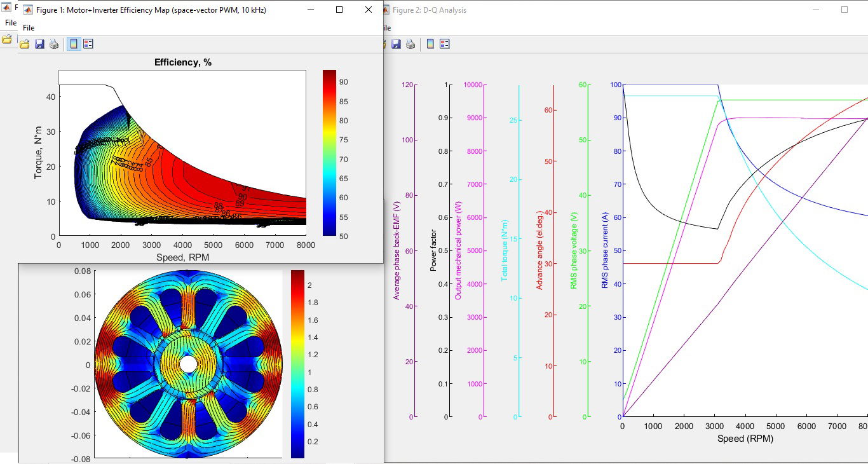Click open-folder icon in the leftmost background window
The height and width of the screenshot is (464, 868).
[7, 39]
